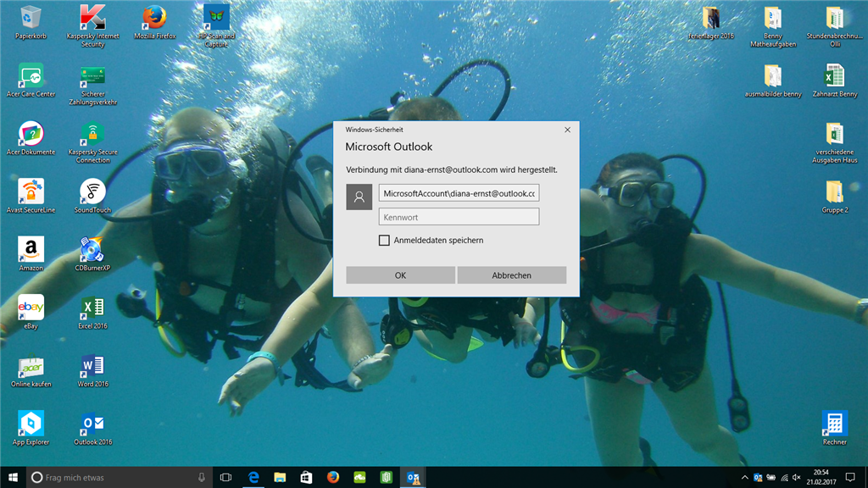Open the Papierkorb recycle bin icon
This screenshot has width=868, height=488.
(31, 22)
